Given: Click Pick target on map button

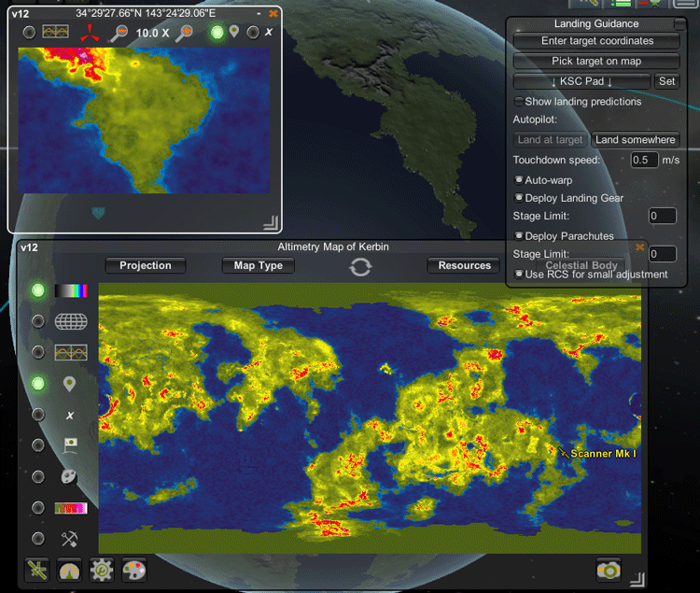Looking at the screenshot, I should click(x=597, y=61).
